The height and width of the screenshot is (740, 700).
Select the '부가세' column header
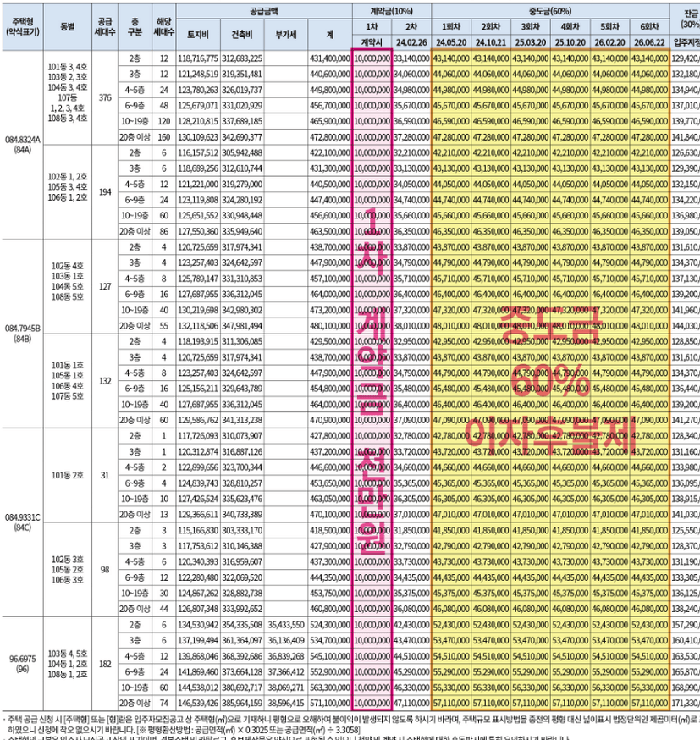286,35
